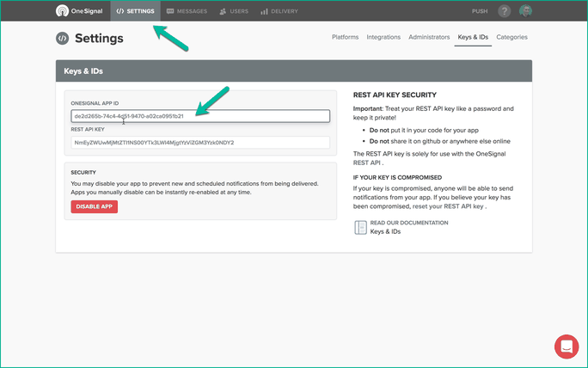Screen dimensions: 588x368
Task: Click the Keys & IDs panel header
Action: (294, 71)
